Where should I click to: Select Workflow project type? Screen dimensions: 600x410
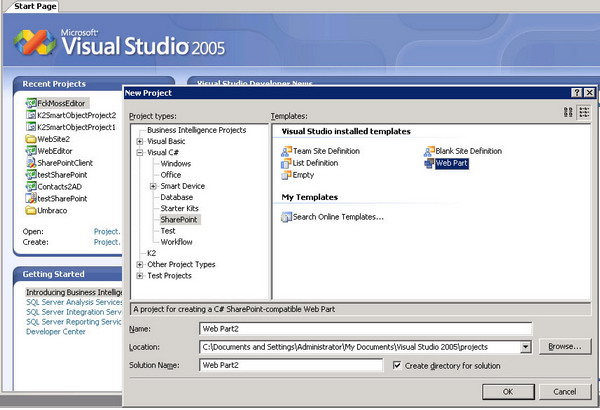[176, 242]
